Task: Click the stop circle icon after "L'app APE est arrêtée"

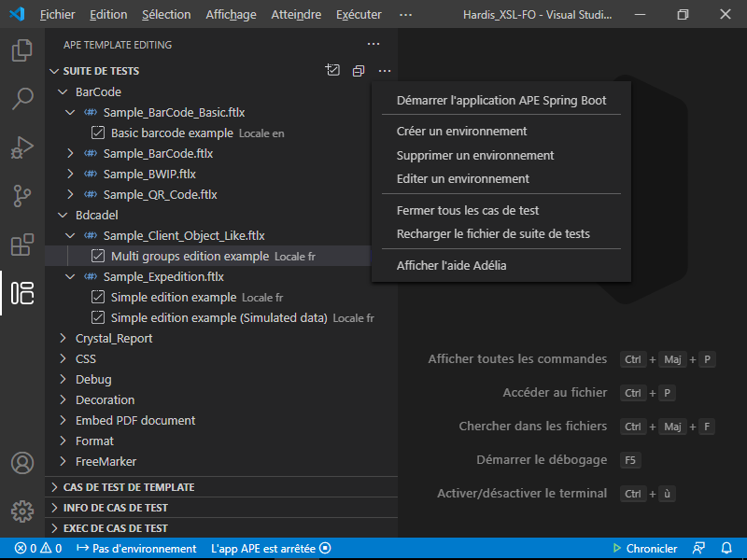Action: [325, 549]
